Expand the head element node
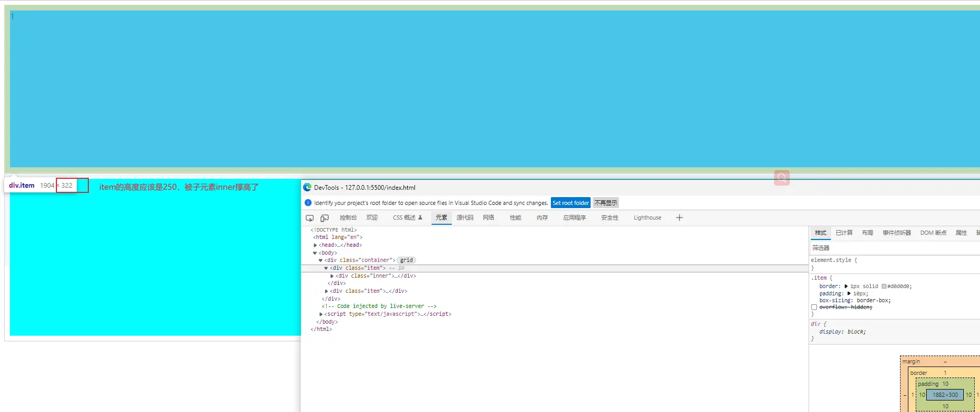 click(x=315, y=245)
